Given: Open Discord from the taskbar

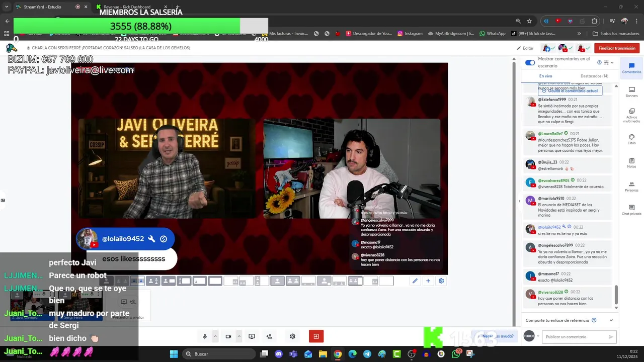Looking at the screenshot, I should tap(279, 354).
